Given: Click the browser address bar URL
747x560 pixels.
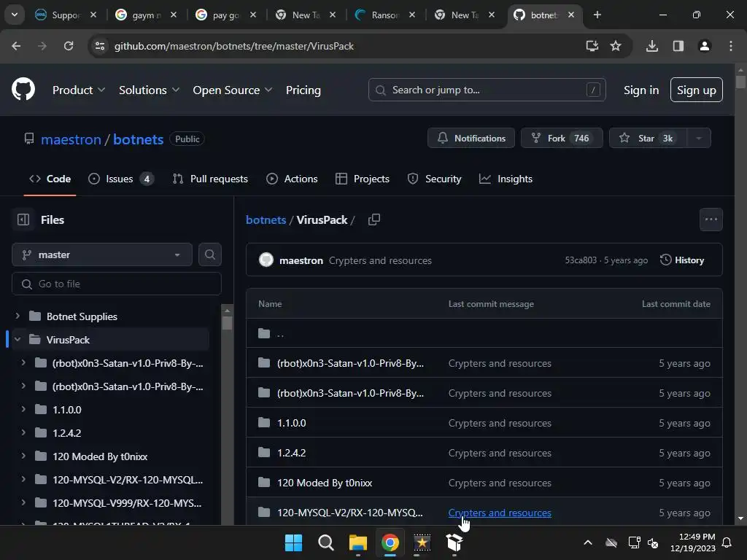Looking at the screenshot, I should point(234,46).
